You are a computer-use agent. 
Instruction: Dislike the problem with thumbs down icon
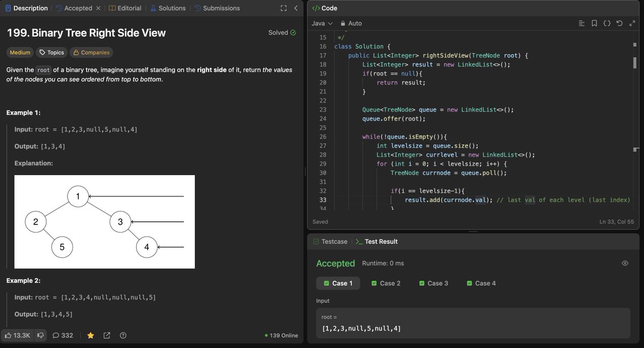(x=41, y=335)
